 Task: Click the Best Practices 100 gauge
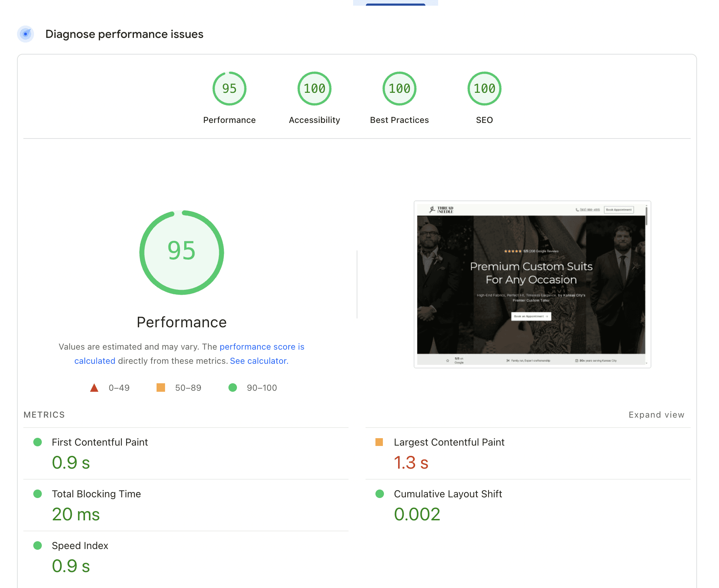coord(399,89)
